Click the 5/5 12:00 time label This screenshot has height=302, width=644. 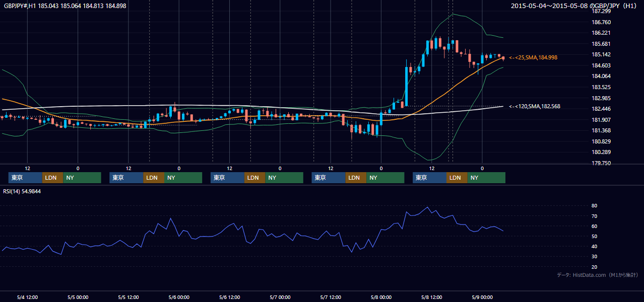[128, 297]
